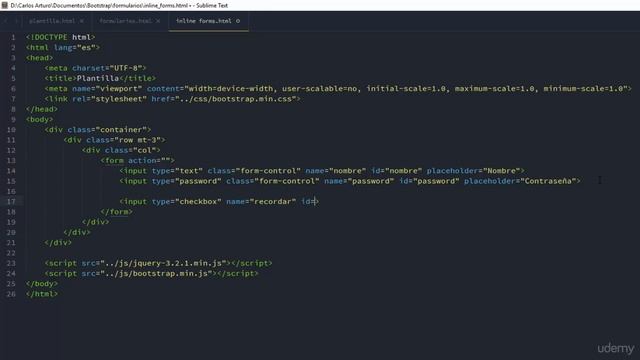The image size is (640, 360).
Task: Click the user-scalable=no value text
Action: (319, 88)
